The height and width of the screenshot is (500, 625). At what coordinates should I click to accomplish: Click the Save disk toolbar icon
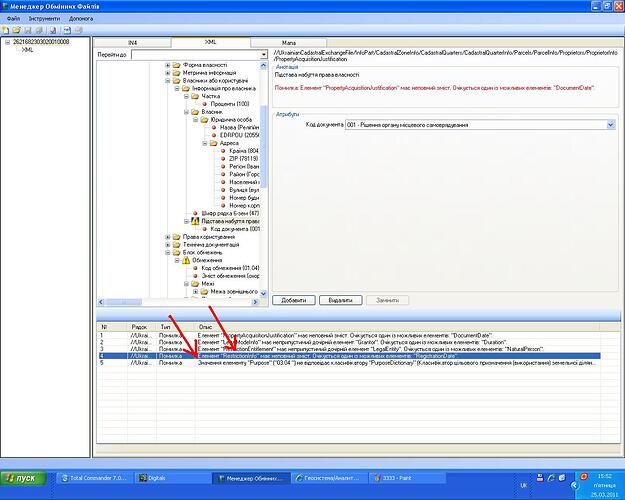[28, 30]
